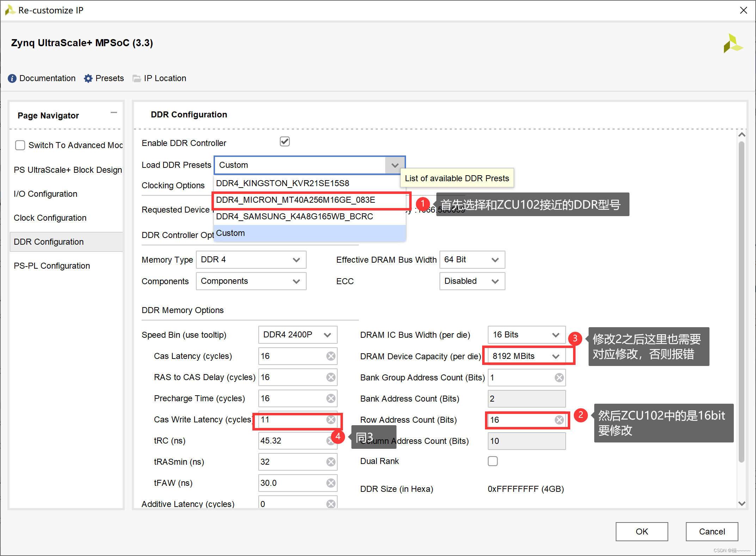Clear the Row Address Count value

(559, 420)
